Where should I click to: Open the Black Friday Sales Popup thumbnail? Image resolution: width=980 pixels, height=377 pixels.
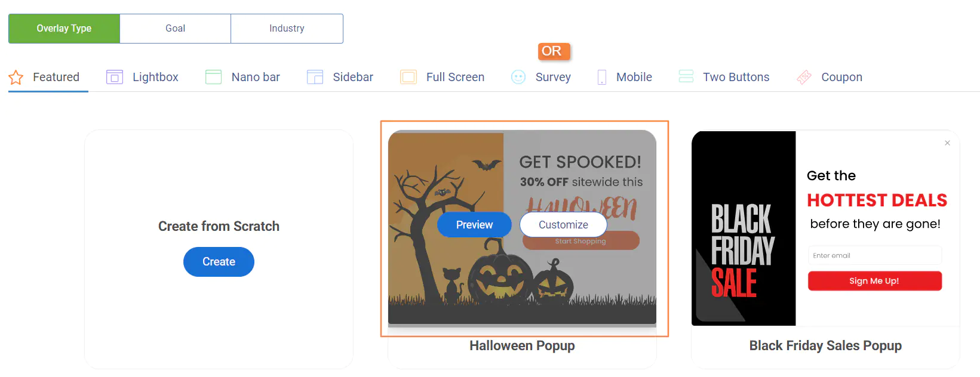[x=824, y=229]
